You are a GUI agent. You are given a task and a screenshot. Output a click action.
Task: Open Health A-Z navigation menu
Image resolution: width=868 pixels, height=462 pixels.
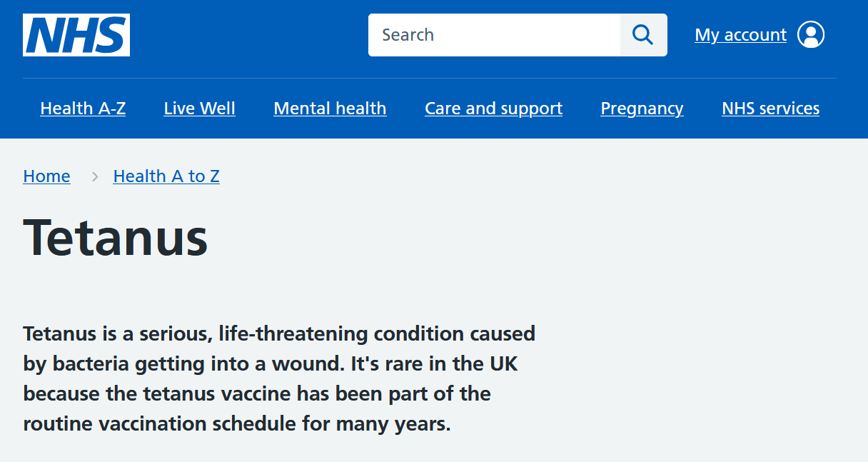(83, 108)
